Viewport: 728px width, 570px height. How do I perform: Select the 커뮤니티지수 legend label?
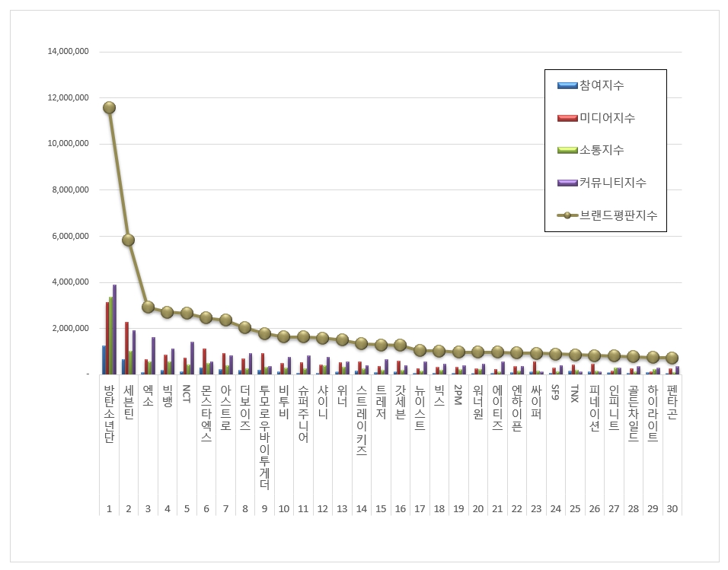[612, 183]
